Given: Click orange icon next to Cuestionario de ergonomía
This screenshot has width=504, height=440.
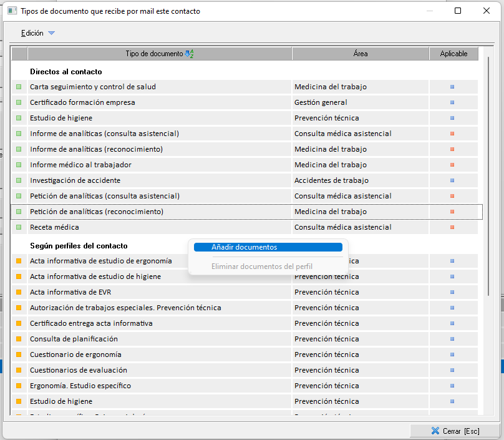Looking at the screenshot, I should [19, 354].
